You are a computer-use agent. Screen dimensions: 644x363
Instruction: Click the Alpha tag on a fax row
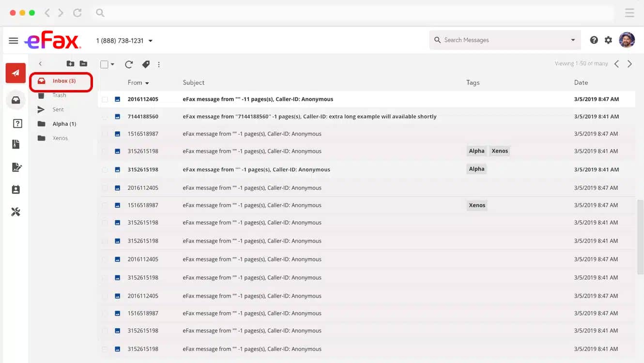click(x=476, y=151)
